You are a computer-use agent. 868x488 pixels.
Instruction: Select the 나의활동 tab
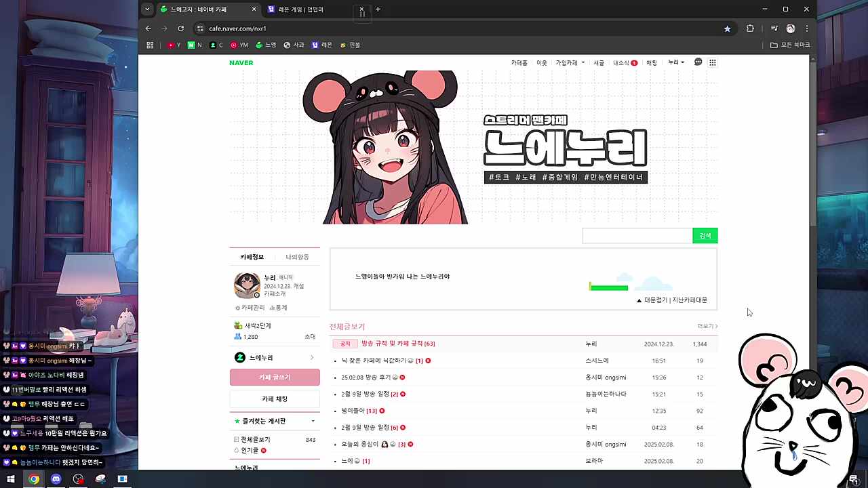coord(297,258)
